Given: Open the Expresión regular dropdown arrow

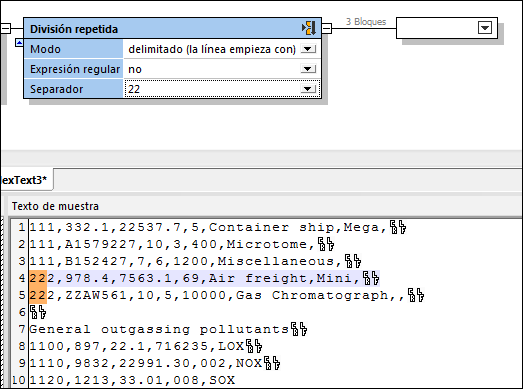Looking at the screenshot, I should 308,69.
